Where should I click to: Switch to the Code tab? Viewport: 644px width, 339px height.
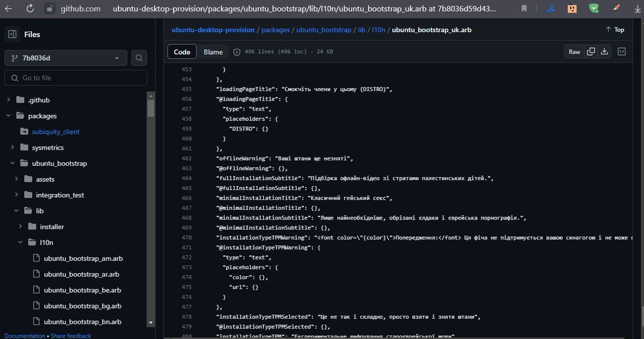[x=182, y=52]
